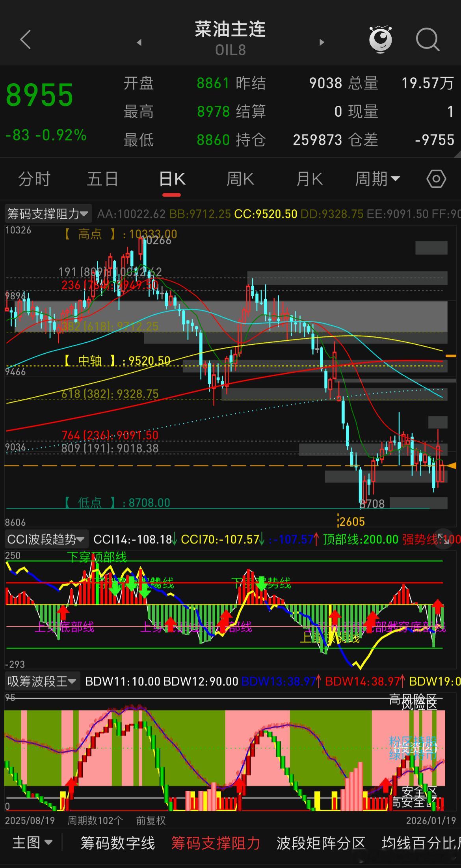This screenshot has height=868, width=461.
Task: Tap BDW12:90.00 reading
Action: point(201,681)
